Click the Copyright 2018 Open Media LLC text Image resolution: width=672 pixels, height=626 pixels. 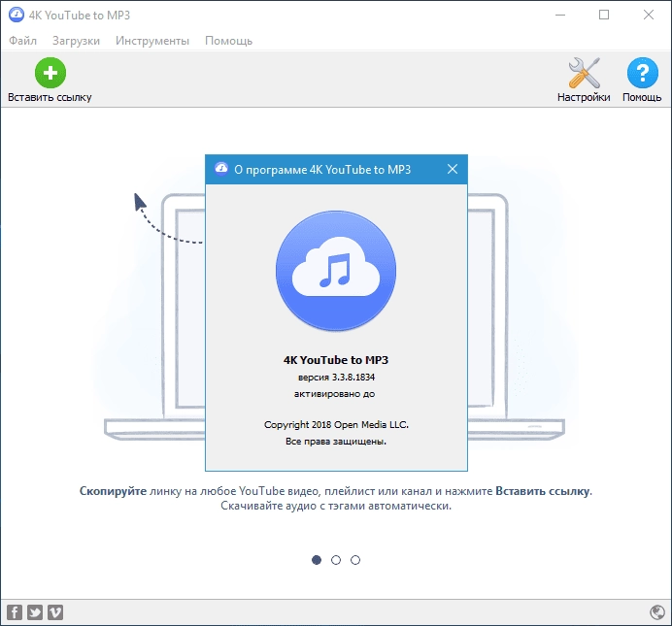336,425
